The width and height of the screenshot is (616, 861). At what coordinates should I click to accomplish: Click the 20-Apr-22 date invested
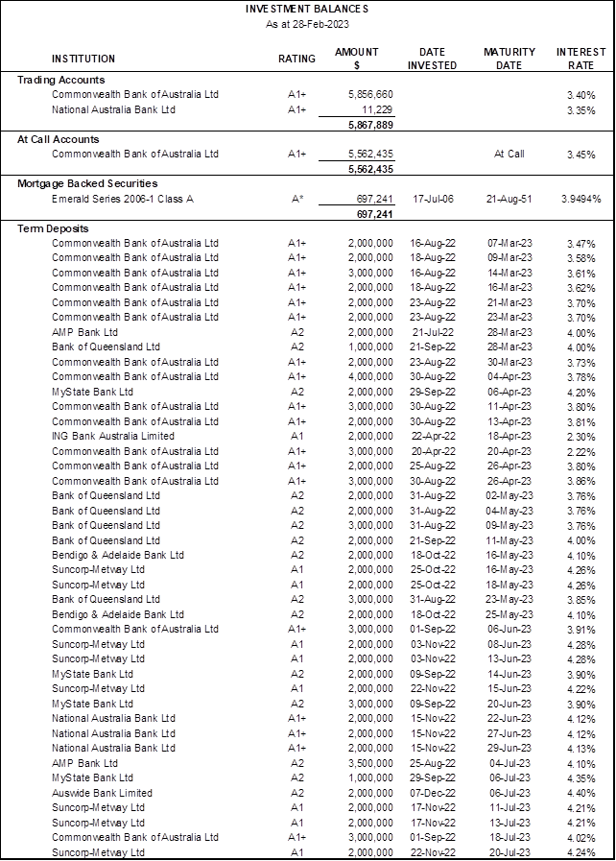[x=433, y=452]
